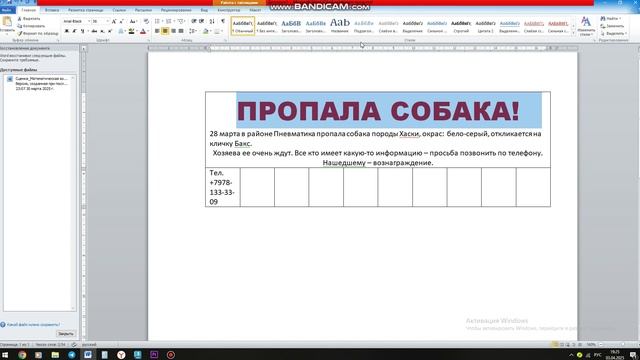Toggle the active Center alignment button
Image resolution: width=640 pixels, height=360 pixels.
(x=165, y=31)
